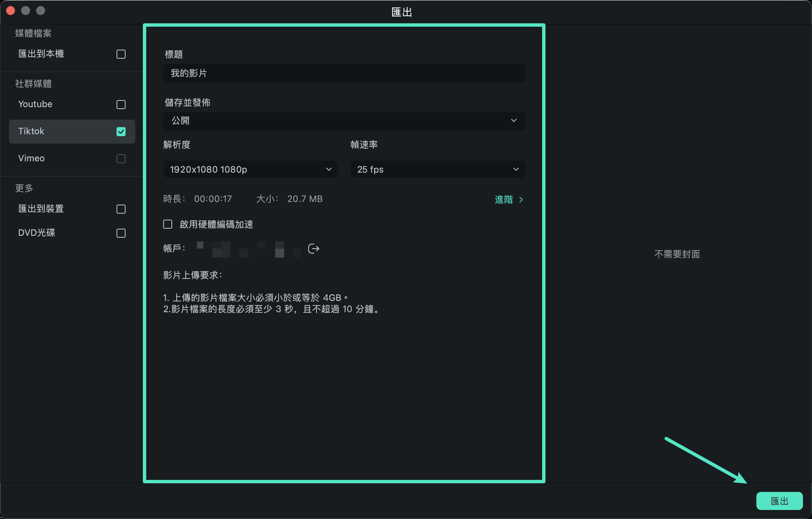Click the 媒體檔案 section header
This screenshot has width=812, height=519.
pos(33,33)
